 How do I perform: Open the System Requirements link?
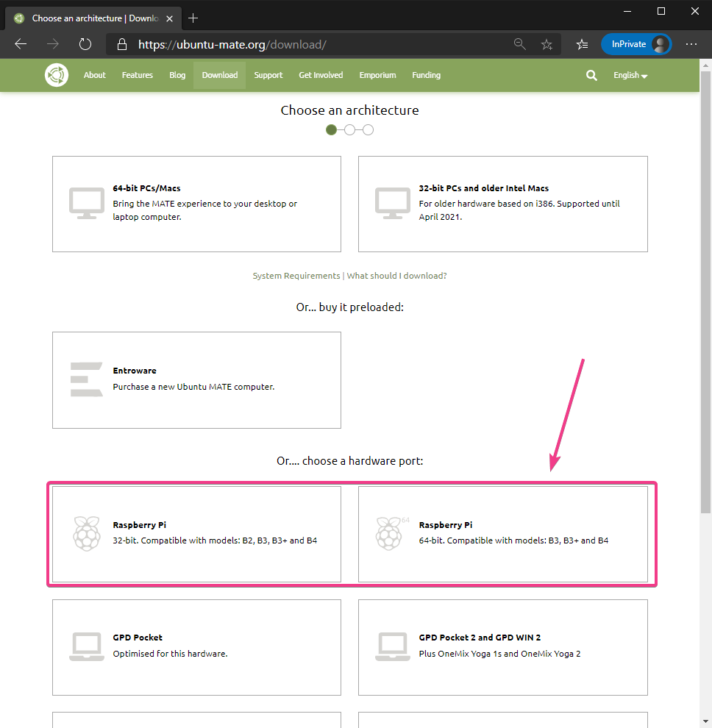[x=296, y=276]
